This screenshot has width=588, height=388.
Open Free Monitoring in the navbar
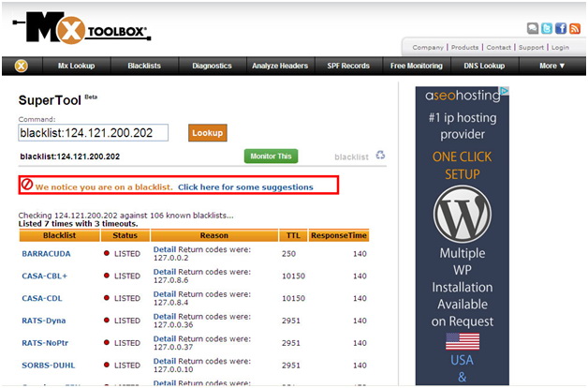417,66
